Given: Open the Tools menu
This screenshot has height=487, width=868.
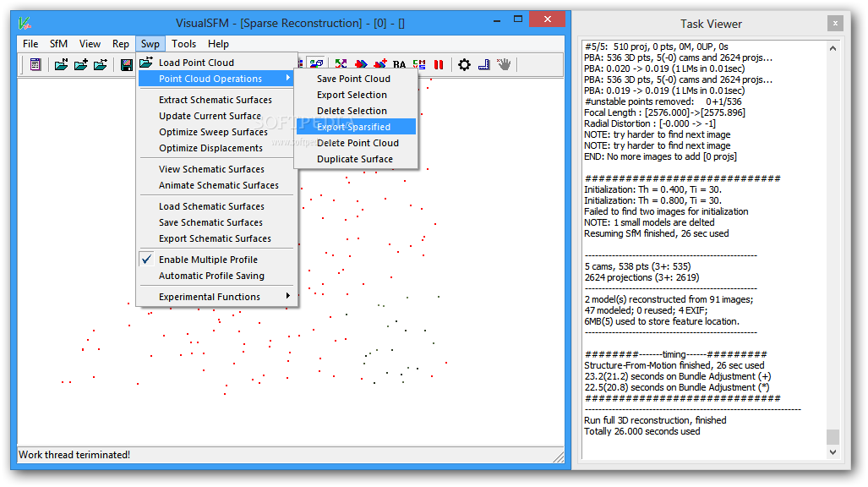Looking at the screenshot, I should click(183, 44).
